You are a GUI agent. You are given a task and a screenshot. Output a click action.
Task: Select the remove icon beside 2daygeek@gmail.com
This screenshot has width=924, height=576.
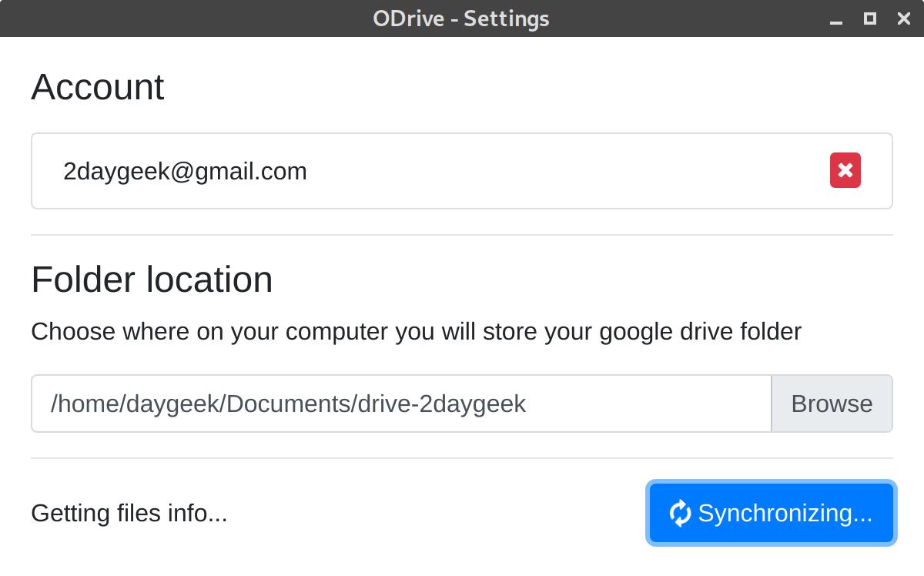[x=844, y=170]
